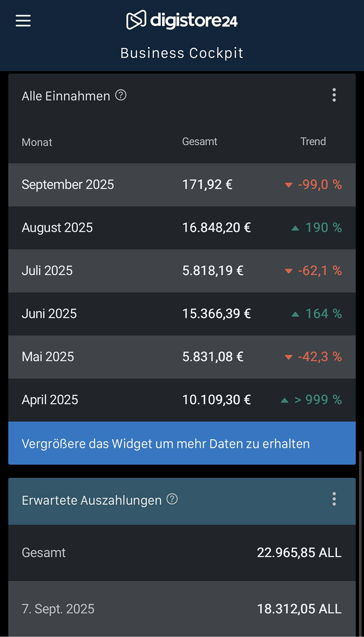Click the red trend arrow for Juli 2025
This screenshot has width=364, height=637.
(x=288, y=271)
